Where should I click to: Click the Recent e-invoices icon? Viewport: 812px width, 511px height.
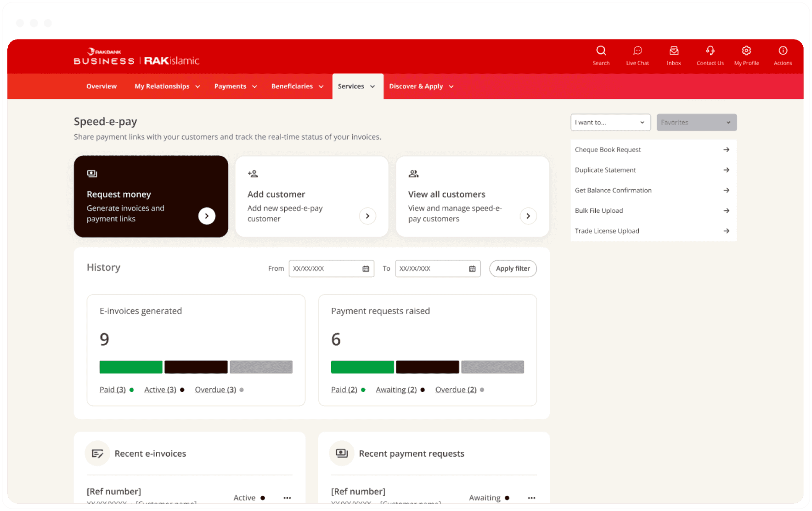(x=97, y=454)
